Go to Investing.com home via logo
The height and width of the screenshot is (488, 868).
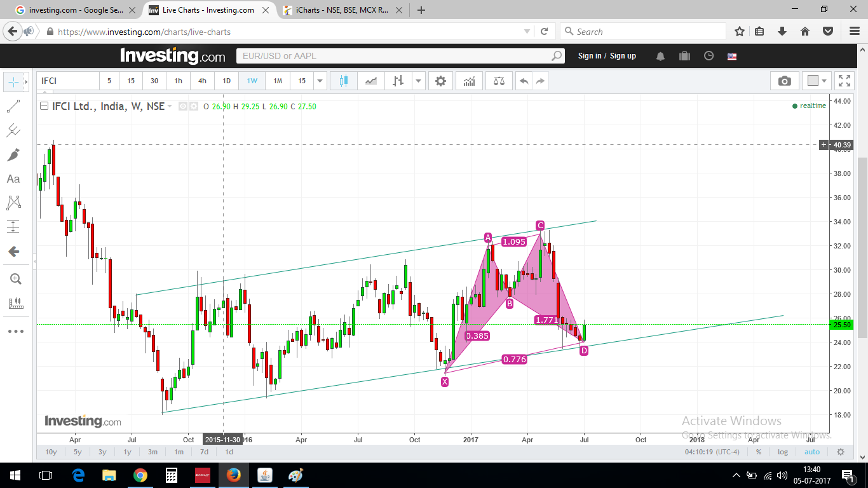tap(172, 56)
